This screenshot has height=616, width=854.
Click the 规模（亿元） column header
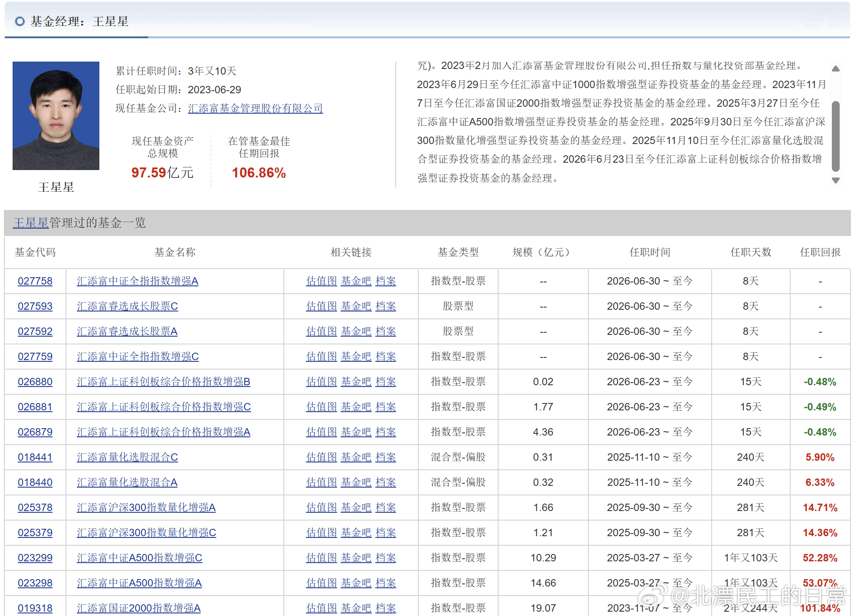[x=543, y=252]
